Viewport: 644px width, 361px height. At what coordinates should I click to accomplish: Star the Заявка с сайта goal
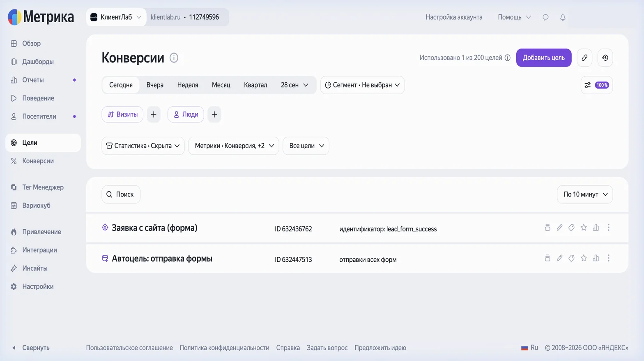coord(584,228)
